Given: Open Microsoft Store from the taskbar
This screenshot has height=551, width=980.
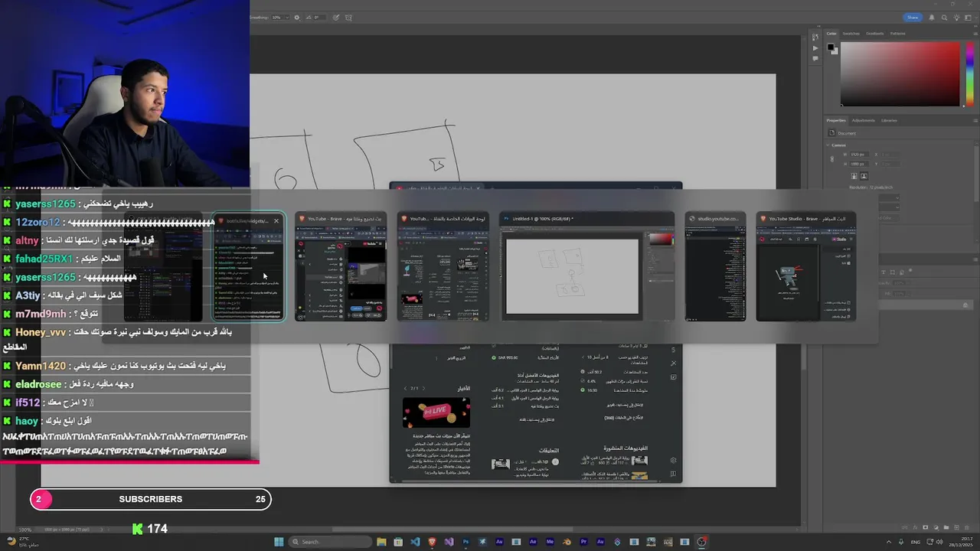Looking at the screenshot, I should click(398, 542).
